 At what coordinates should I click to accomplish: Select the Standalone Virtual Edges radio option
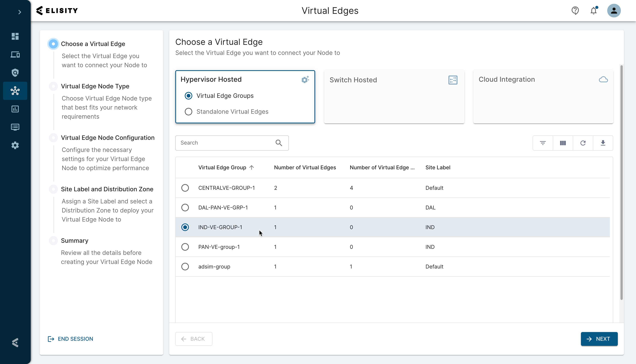(x=188, y=111)
